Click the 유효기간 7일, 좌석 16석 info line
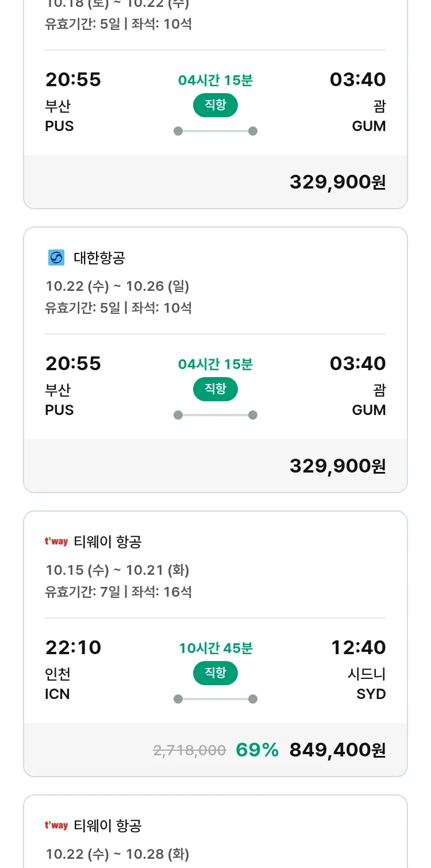Viewport: 431px width, 868px height. point(118,592)
